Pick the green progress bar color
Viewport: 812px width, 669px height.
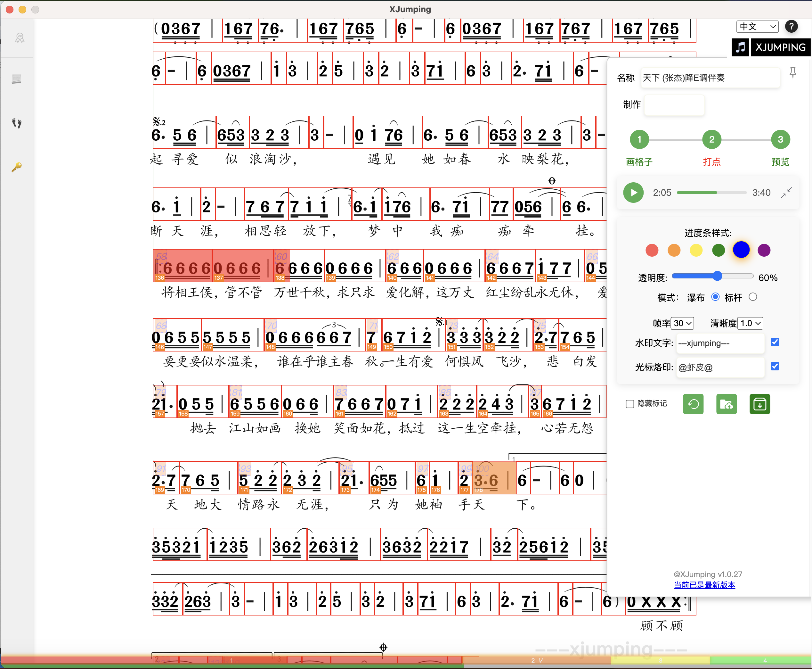pos(719,250)
